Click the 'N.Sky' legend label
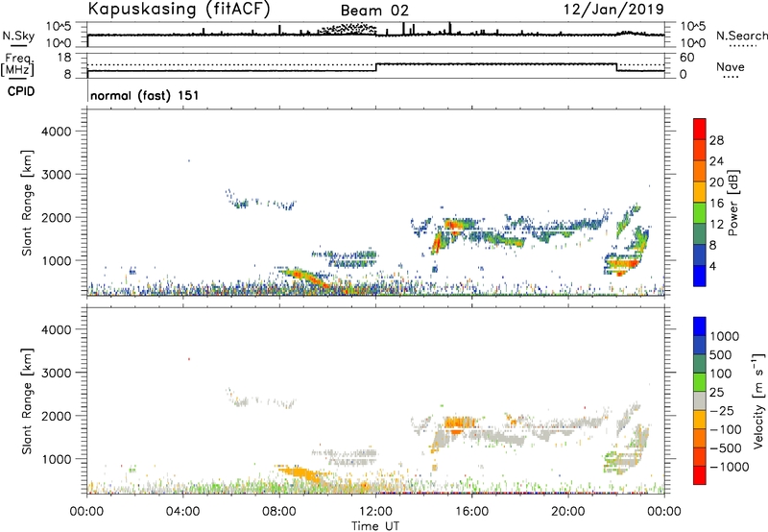The width and height of the screenshot is (768, 532). click(x=18, y=36)
